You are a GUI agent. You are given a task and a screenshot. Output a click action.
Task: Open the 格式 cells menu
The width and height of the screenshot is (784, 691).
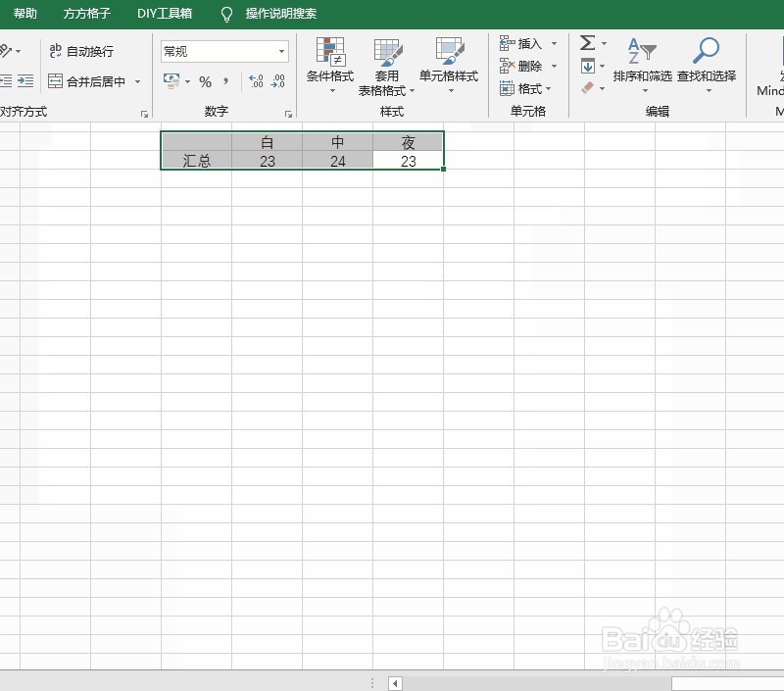[x=525, y=89]
